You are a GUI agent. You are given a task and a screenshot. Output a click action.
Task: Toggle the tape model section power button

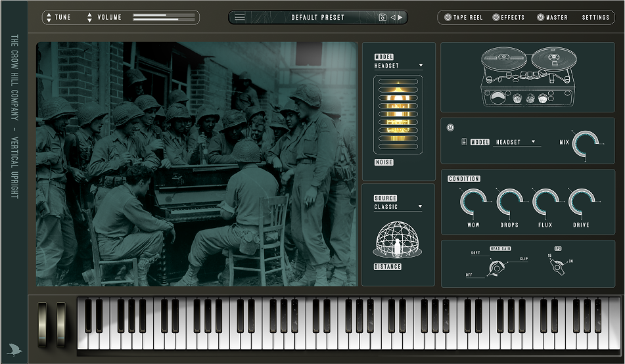[x=450, y=127]
